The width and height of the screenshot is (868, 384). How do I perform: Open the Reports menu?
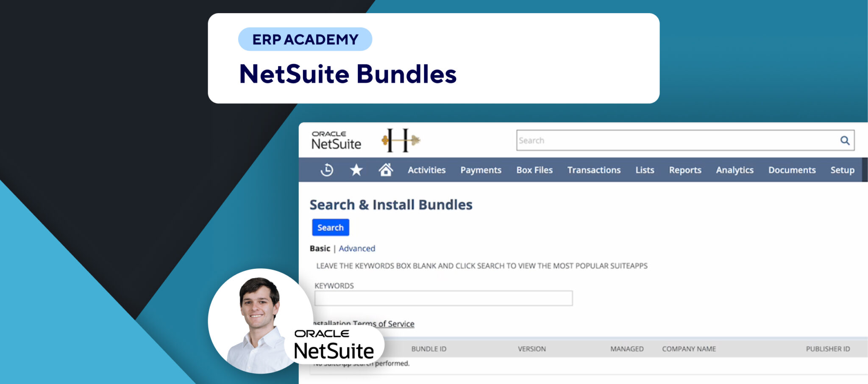pos(685,170)
